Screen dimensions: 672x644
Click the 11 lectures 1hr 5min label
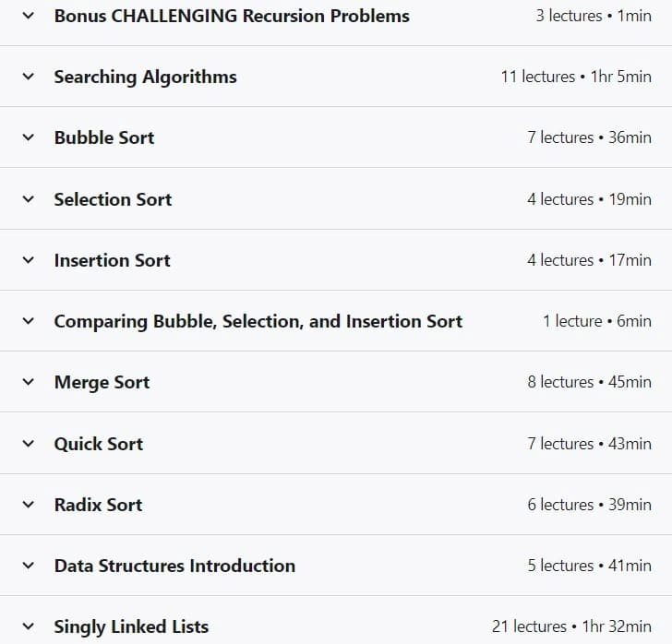click(x=576, y=77)
